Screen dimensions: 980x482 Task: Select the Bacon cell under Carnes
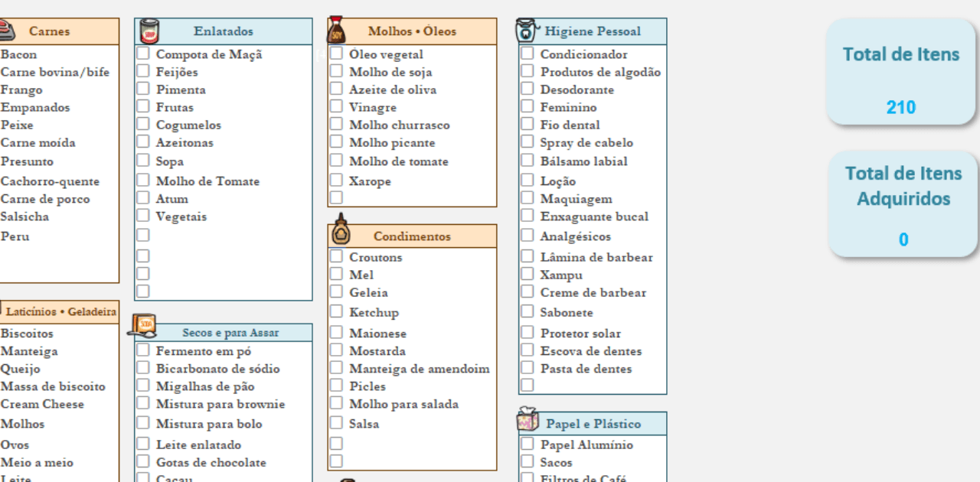(18, 54)
